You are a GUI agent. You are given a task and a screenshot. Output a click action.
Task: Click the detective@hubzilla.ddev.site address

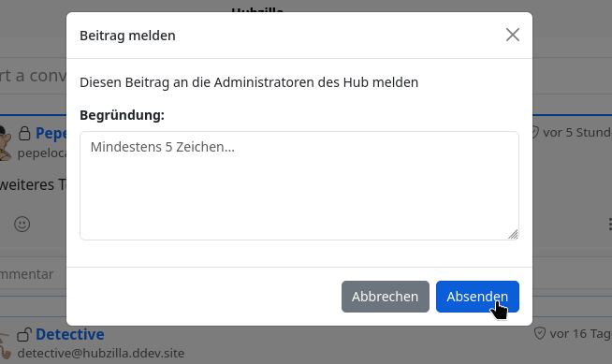pos(101,353)
